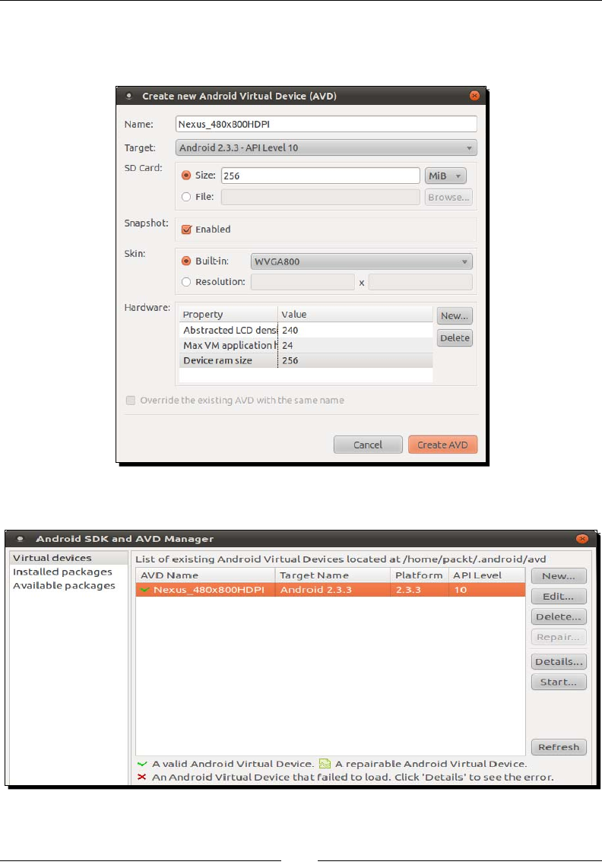Click the heap size value 24
The width and height of the screenshot is (602, 868).
tap(287, 345)
